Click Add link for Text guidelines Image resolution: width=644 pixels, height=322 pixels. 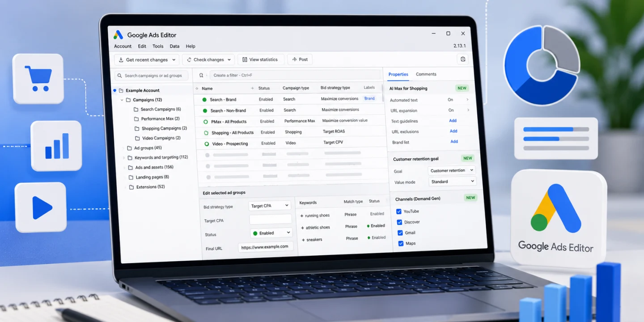tap(453, 121)
